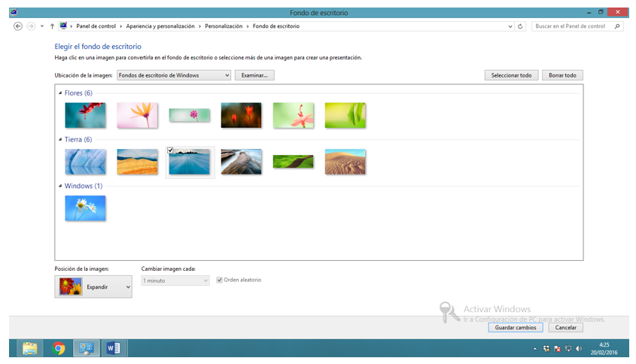Open 'Apariencia y personalización' breadcrumb
The image size is (636, 364).
click(160, 26)
